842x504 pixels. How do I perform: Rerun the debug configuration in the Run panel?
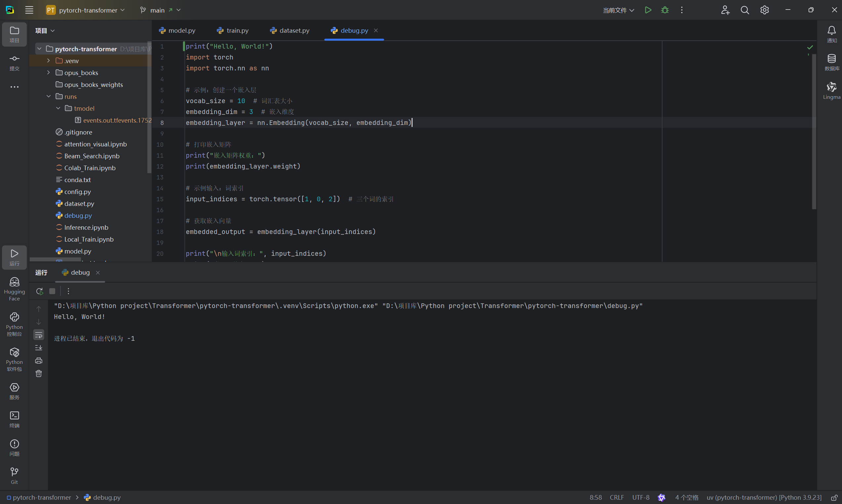point(39,291)
